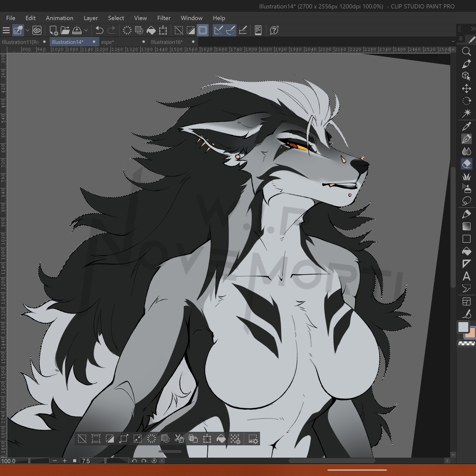Image resolution: width=476 pixels, height=476 pixels.
Task: Click the Undo button
Action: (x=99, y=30)
